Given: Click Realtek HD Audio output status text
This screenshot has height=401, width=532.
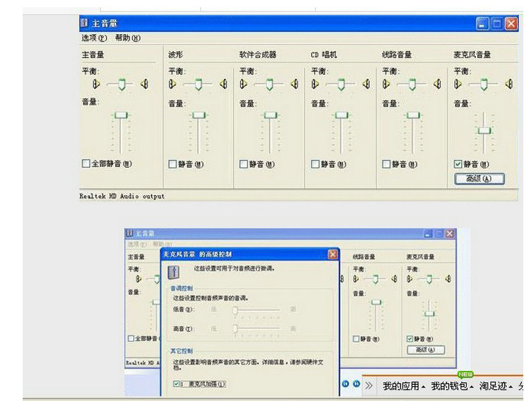Looking at the screenshot, I should click(121, 196).
